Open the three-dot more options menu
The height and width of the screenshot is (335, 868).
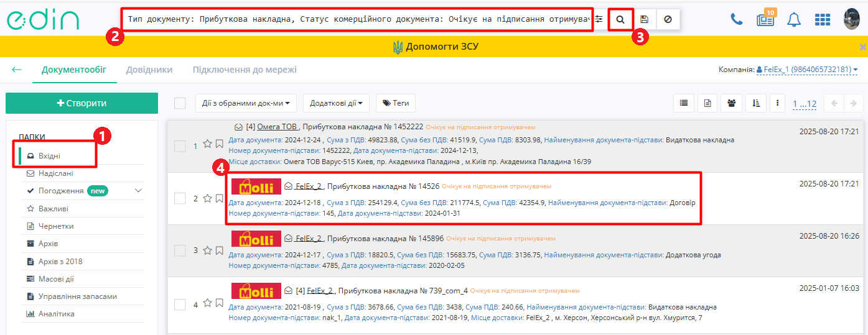(x=777, y=103)
